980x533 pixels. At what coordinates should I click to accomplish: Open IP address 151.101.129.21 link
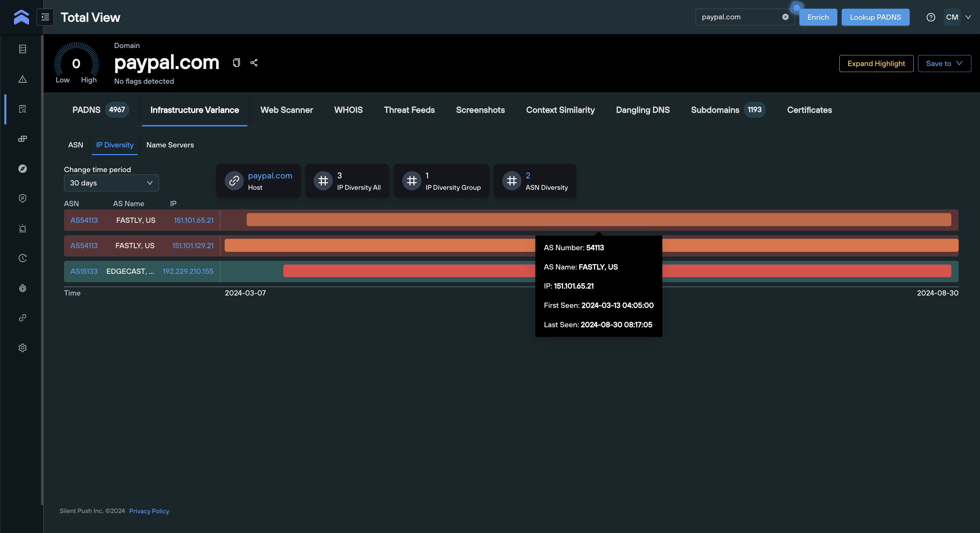(193, 245)
